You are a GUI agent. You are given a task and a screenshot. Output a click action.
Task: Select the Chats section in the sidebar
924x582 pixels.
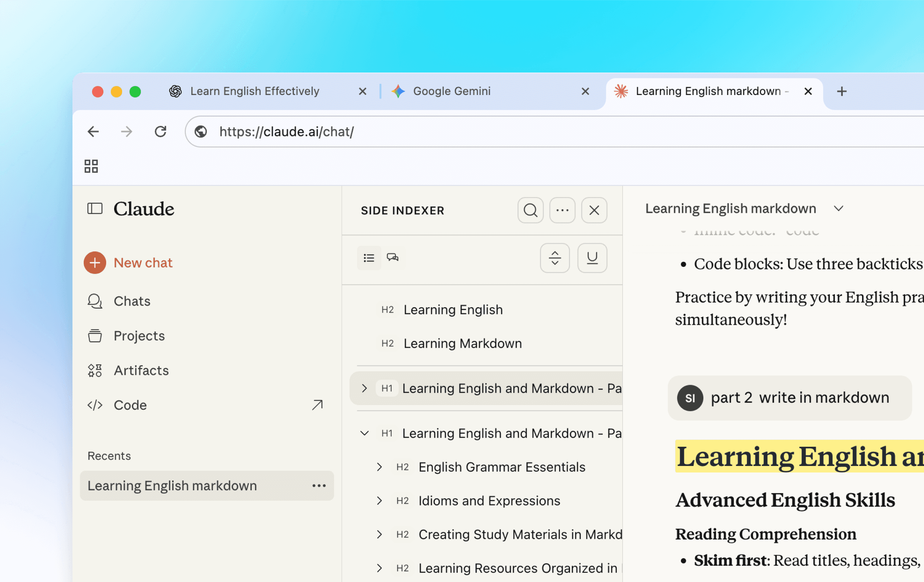(x=132, y=301)
